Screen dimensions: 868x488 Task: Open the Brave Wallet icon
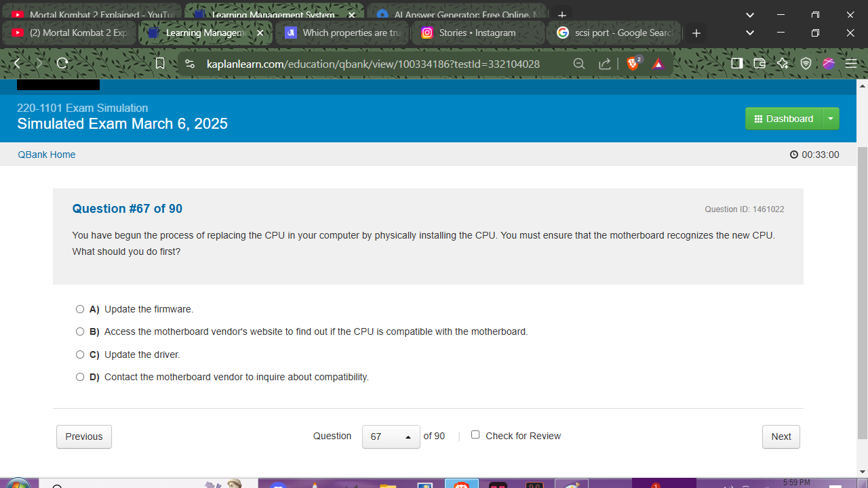[759, 64]
